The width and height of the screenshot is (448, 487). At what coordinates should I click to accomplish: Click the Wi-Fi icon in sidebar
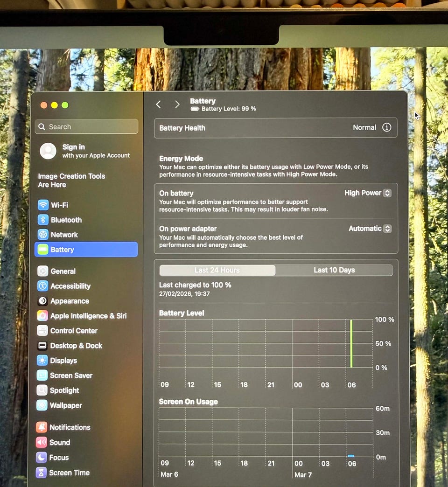(43, 205)
